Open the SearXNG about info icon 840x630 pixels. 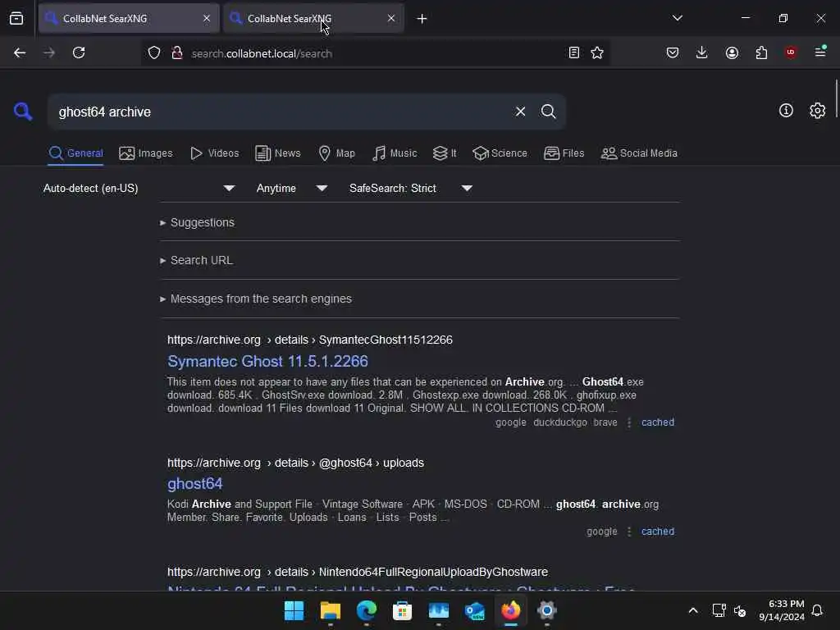[x=786, y=111]
